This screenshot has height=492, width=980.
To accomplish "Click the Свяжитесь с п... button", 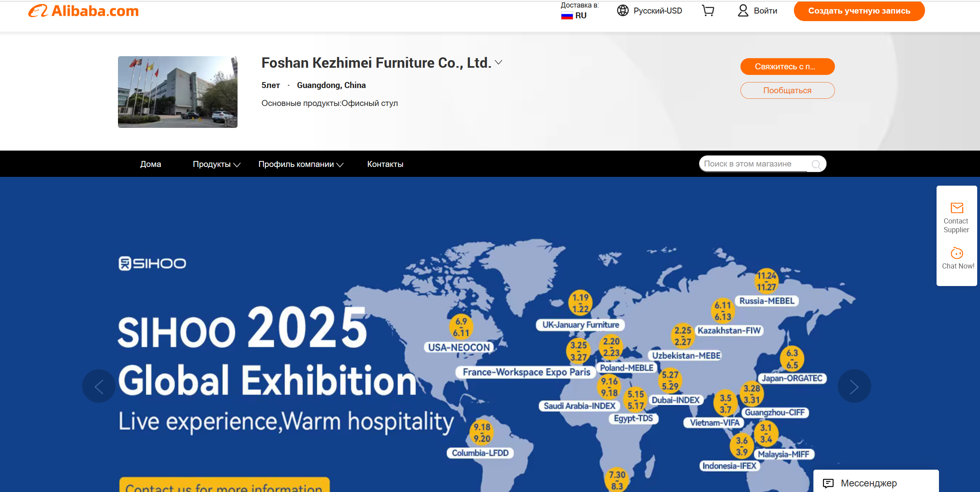I will [x=787, y=67].
